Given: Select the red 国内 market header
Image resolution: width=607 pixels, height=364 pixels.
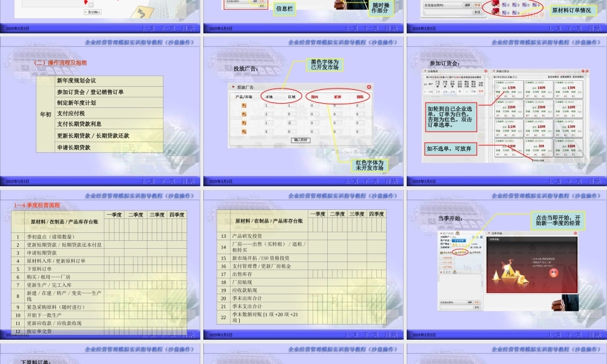Looking at the screenshot, I should 314,96.
